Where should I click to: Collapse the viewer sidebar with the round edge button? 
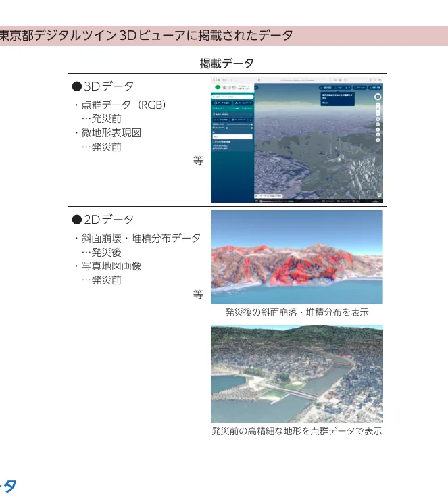pos(255,88)
